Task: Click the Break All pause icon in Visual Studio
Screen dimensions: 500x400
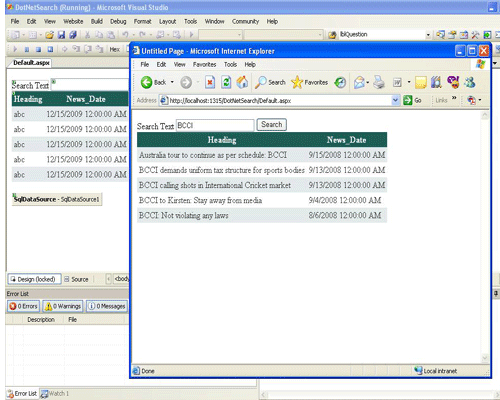Action: click(27, 49)
